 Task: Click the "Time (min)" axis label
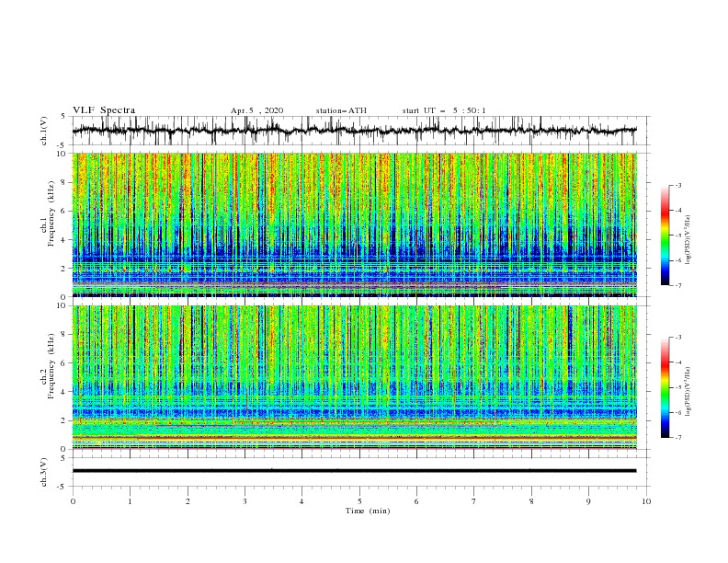368,511
